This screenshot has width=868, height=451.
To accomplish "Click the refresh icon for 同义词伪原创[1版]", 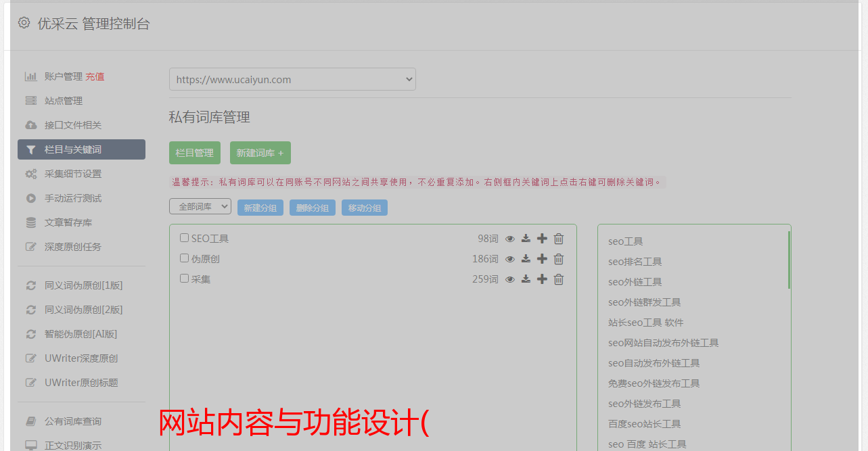I will click(30, 285).
